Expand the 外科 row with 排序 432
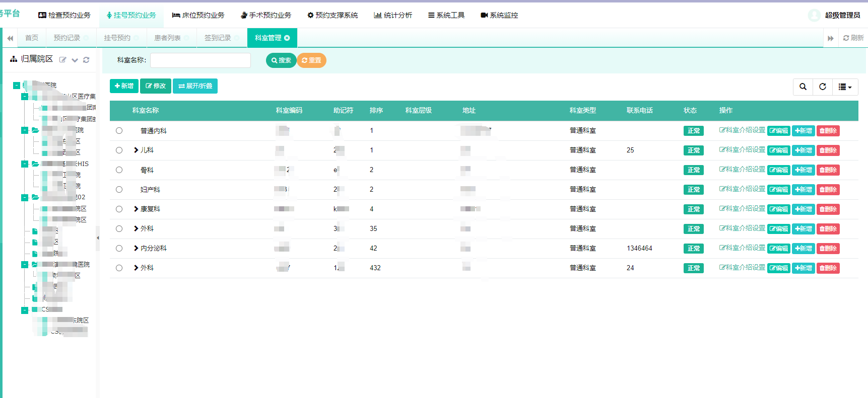868x398 pixels. (136, 268)
